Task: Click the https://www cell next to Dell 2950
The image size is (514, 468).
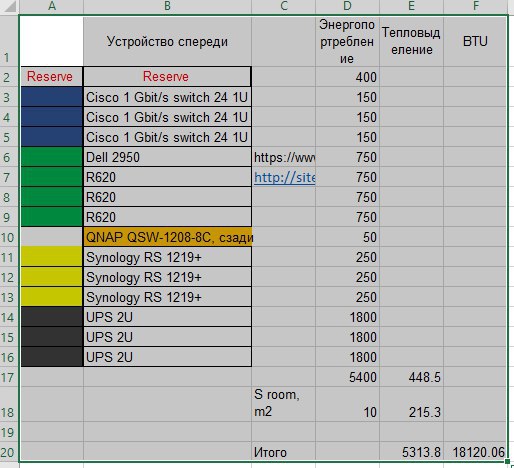Action: [x=283, y=157]
